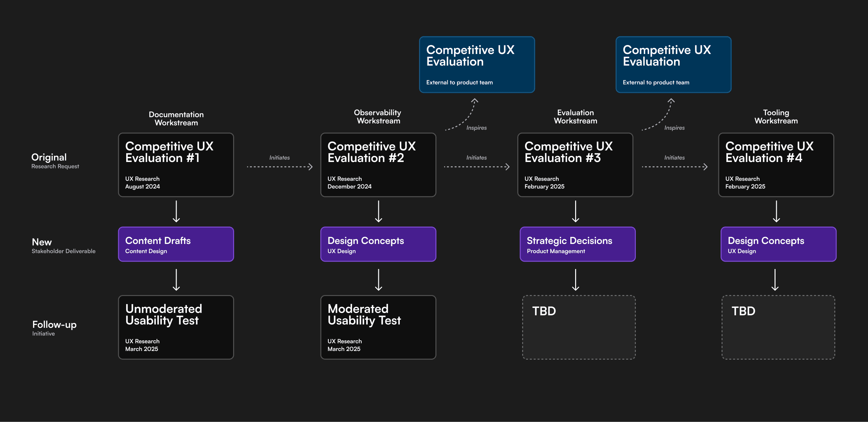Screen dimensions: 868x422
Task: Click the Design Concepts card under Tooling Workstream
Action: click(778, 244)
